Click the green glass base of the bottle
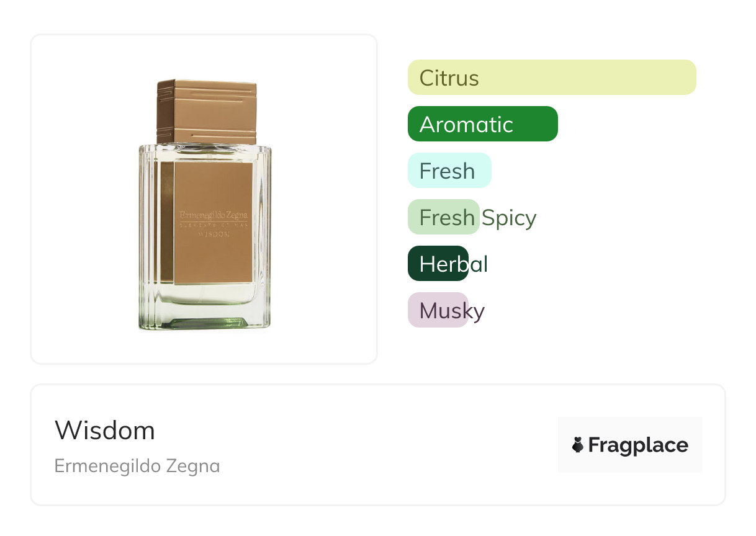This screenshot has width=756, height=536. (x=205, y=321)
